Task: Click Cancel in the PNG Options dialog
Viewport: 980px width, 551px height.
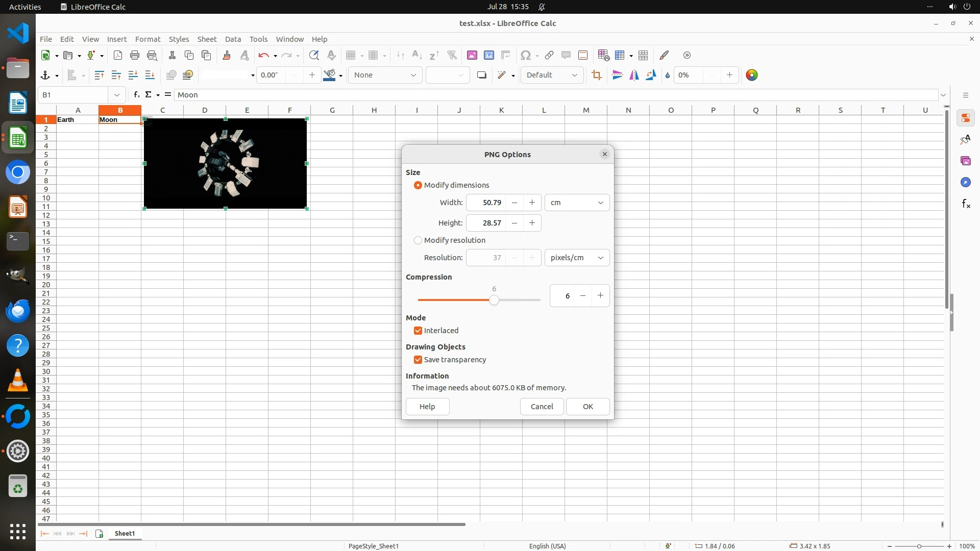Action: coord(542,407)
